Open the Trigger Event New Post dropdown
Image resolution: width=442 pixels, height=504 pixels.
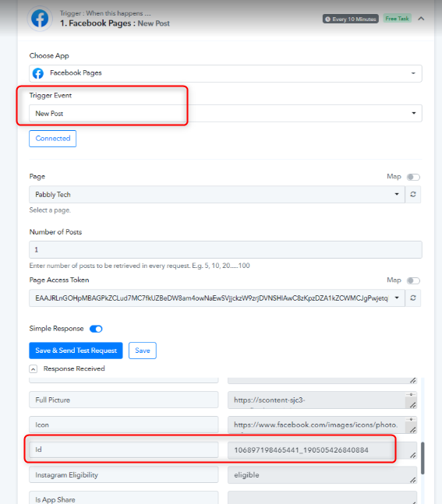point(225,113)
